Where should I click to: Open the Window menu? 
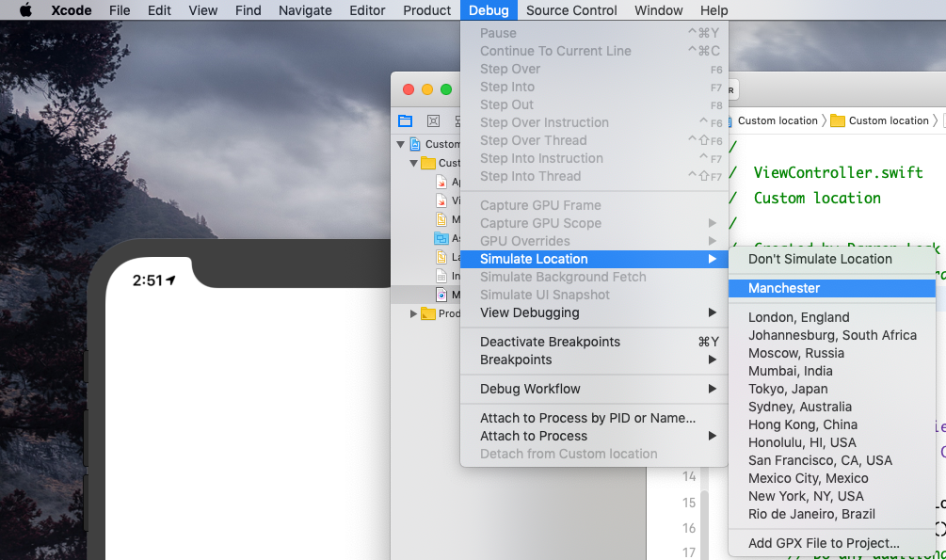658,10
